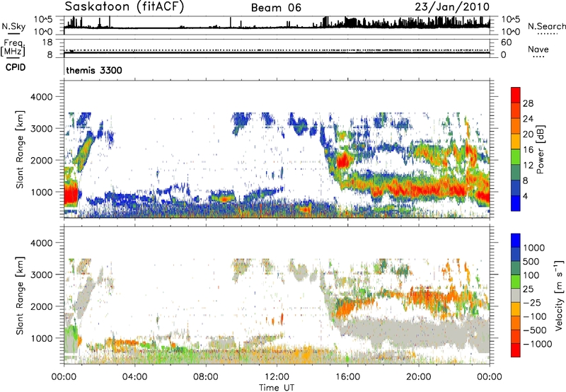Click the '04:00' time axis tick label
This screenshot has height=392, width=566.
(134, 377)
